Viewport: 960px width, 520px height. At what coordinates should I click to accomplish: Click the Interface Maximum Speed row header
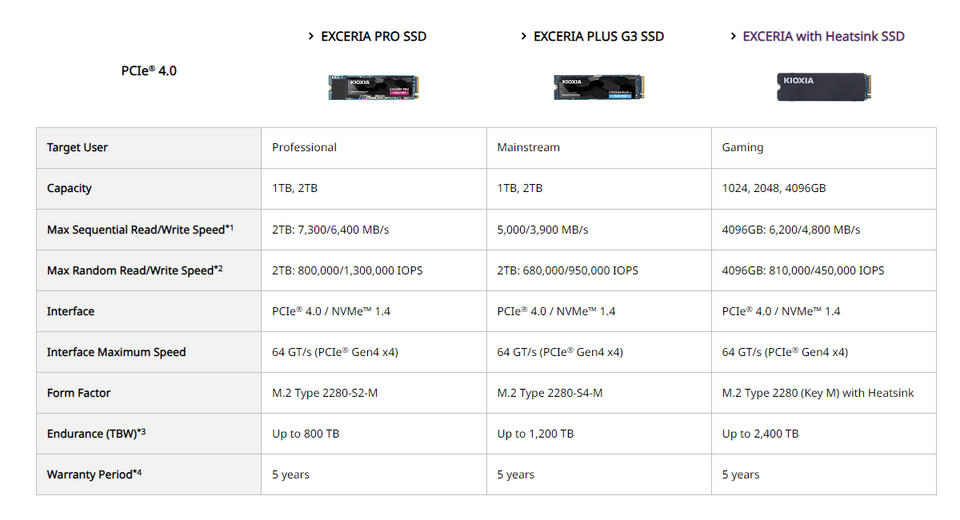coord(149,352)
